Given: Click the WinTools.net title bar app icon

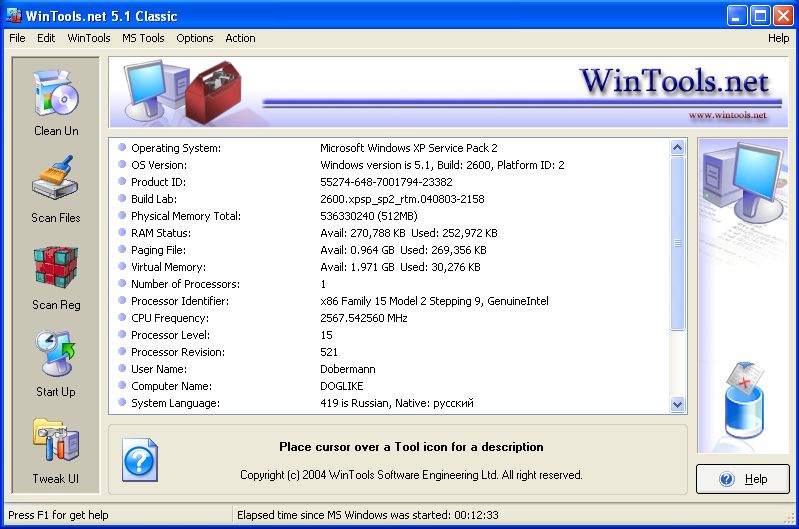Looking at the screenshot, I should tap(14, 15).
